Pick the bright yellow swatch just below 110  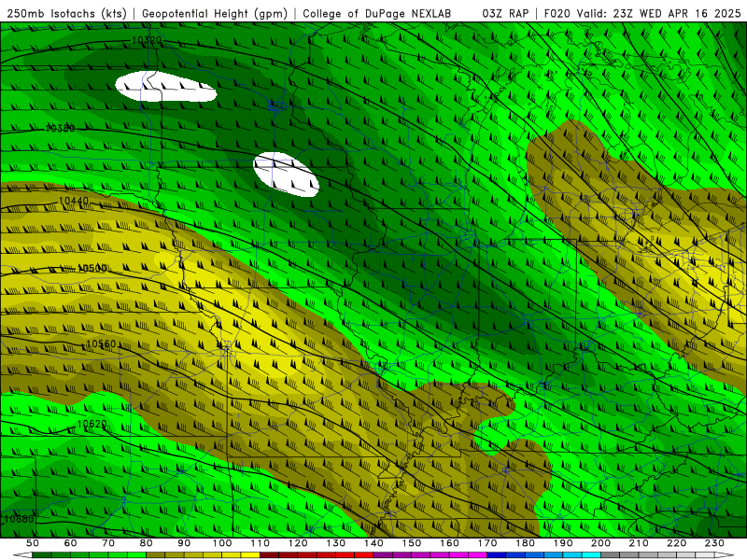pyautogui.click(x=250, y=555)
